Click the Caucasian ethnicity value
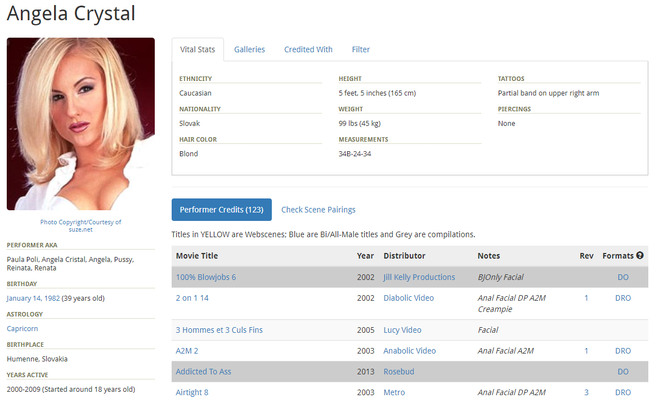This screenshot has height=398, width=650. coord(195,93)
